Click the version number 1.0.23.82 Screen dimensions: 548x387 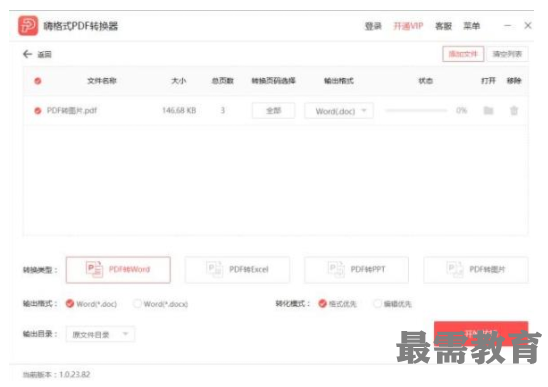pos(74,375)
